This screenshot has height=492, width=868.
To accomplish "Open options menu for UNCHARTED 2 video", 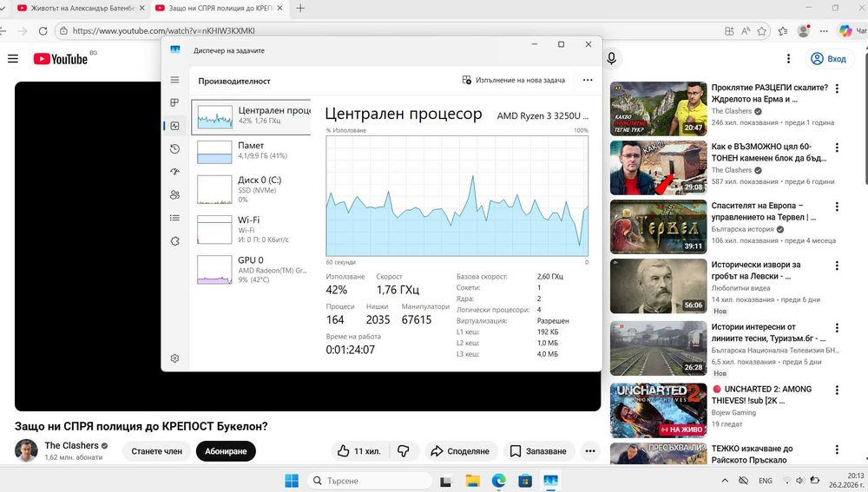I will (x=837, y=390).
